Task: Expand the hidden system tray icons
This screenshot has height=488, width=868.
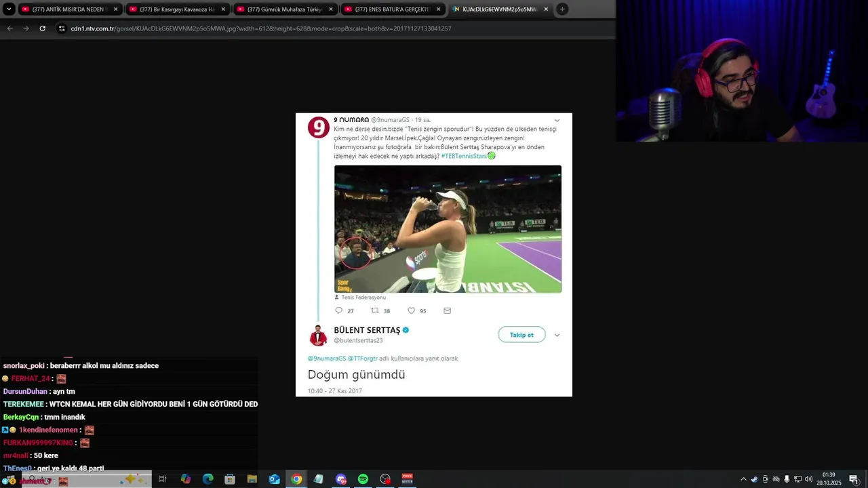Action: [x=744, y=479]
